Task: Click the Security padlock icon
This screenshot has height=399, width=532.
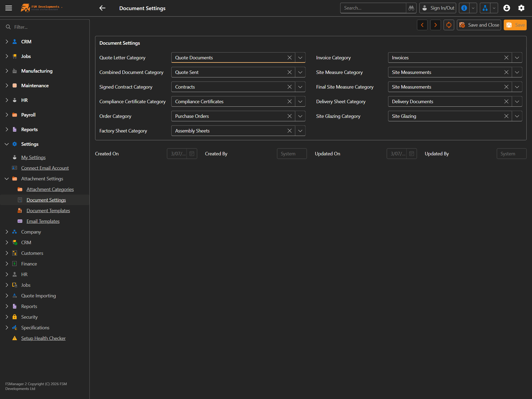Action: [15, 317]
